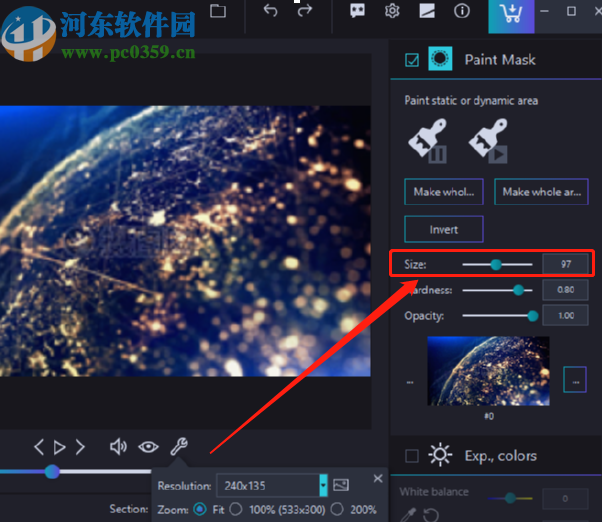Open the Resolution 240x135 dropdown

coord(272,486)
